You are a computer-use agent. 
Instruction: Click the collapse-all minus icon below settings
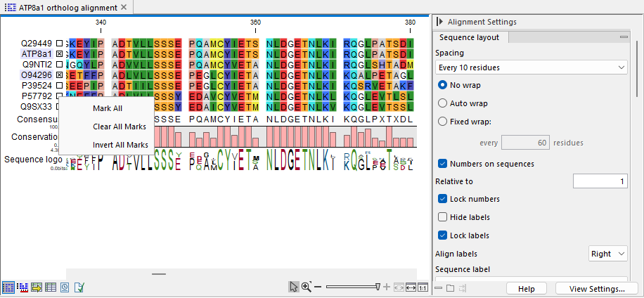438,288
